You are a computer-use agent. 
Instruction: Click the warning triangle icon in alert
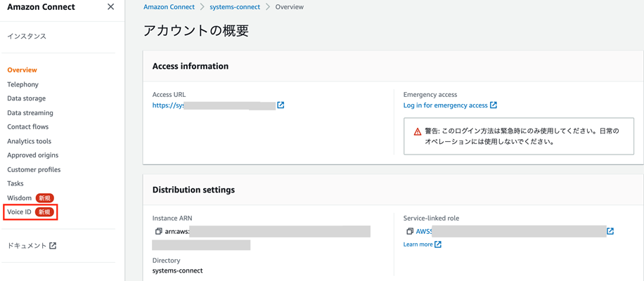[418, 131]
